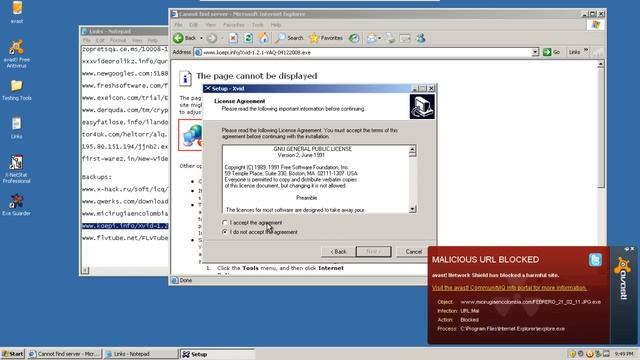
Task: Click license text scrollbar up arrow
Action: coord(412,149)
